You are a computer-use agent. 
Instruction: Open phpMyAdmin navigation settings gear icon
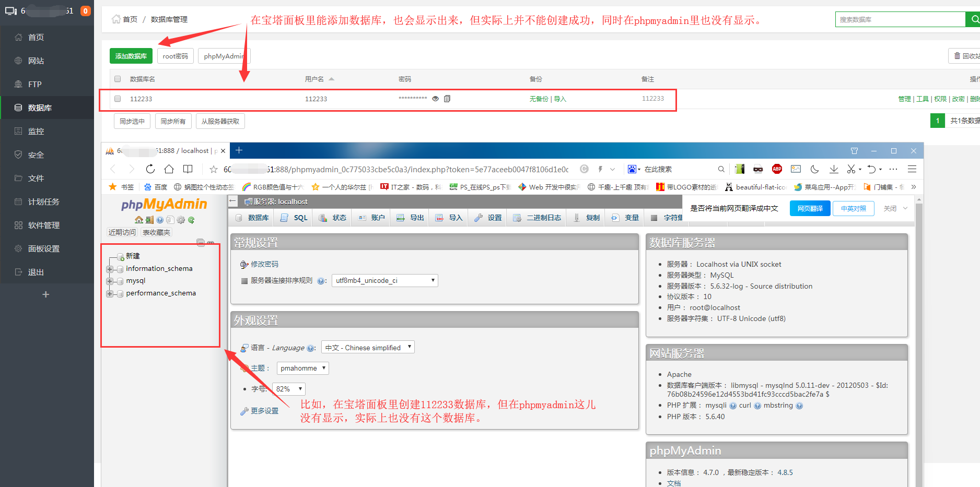[181, 220]
